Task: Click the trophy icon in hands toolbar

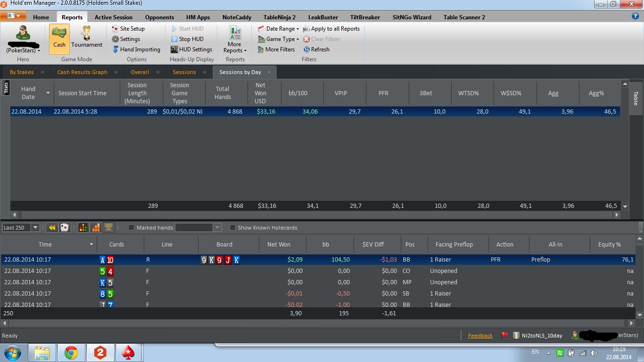Action: click(108, 228)
